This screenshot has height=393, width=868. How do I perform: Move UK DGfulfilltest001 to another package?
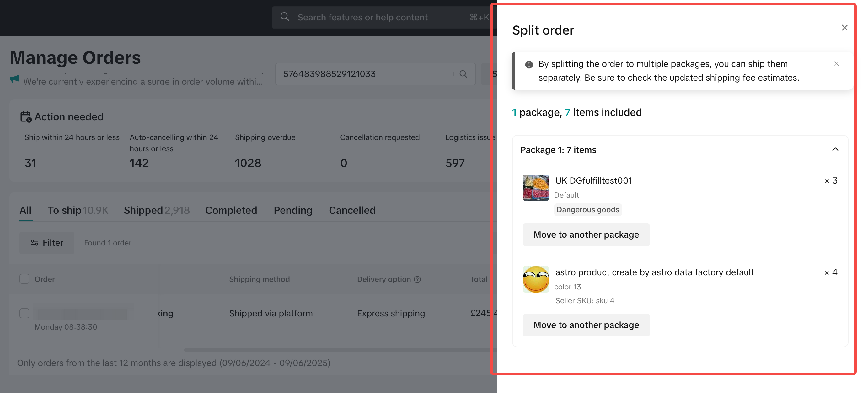pyautogui.click(x=586, y=234)
